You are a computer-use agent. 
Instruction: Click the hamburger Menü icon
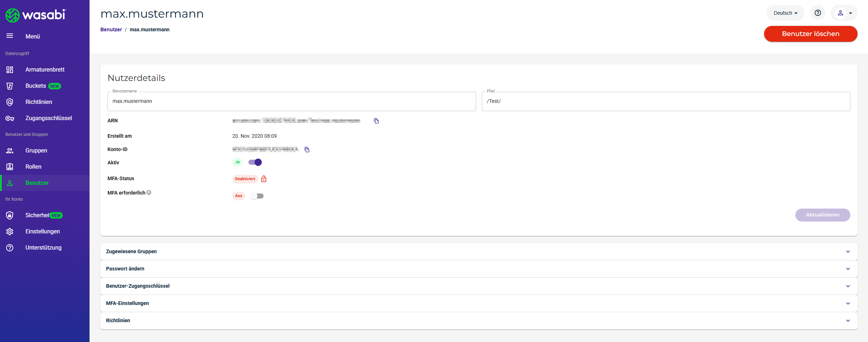tap(10, 36)
